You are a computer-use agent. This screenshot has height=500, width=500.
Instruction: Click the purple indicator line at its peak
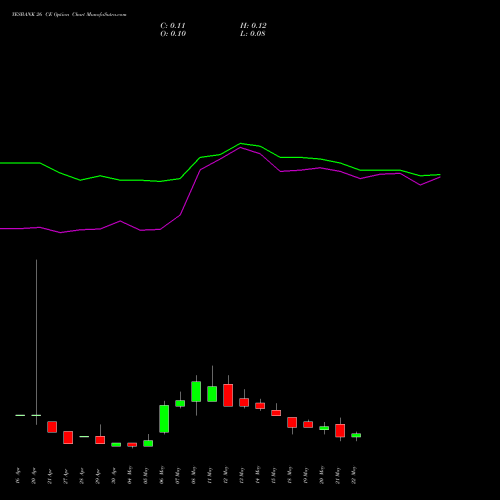tap(241, 147)
